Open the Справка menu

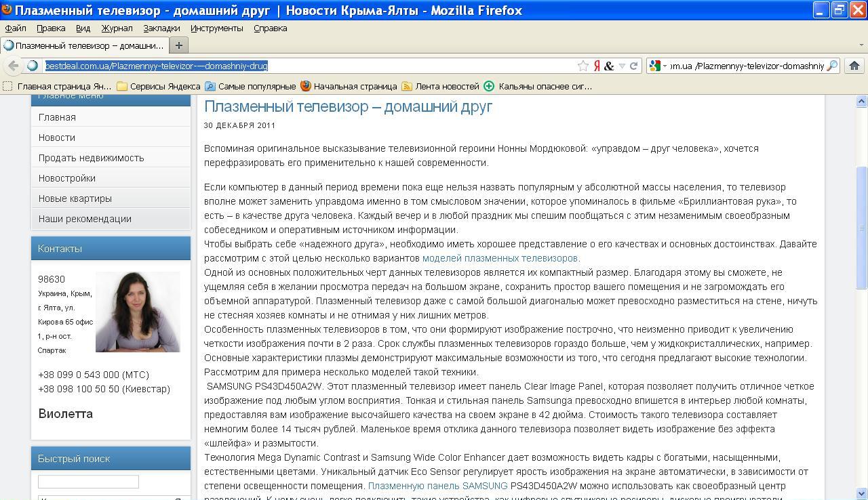pyautogui.click(x=270, y=28)
